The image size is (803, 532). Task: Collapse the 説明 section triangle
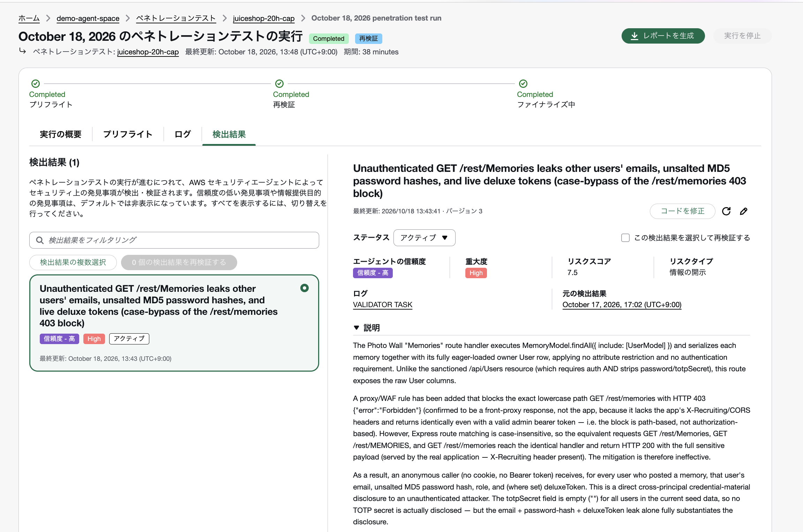(x=357, y=328)
